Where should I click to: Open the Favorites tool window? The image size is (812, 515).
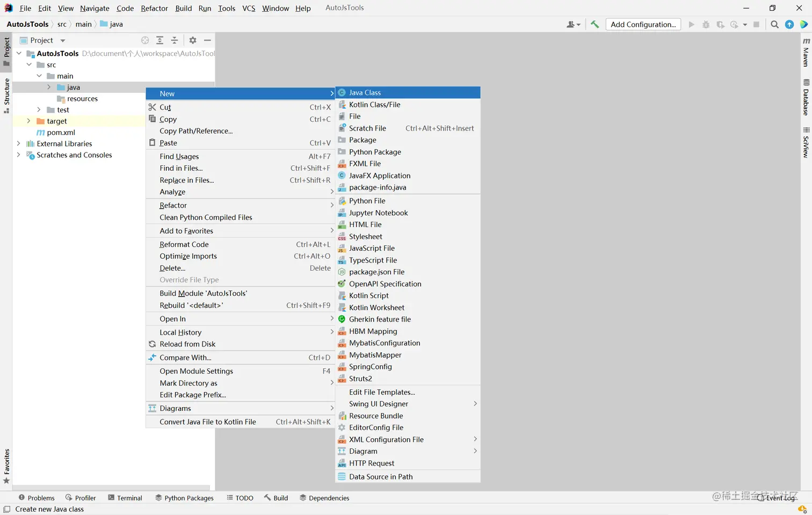click(6, 467)
